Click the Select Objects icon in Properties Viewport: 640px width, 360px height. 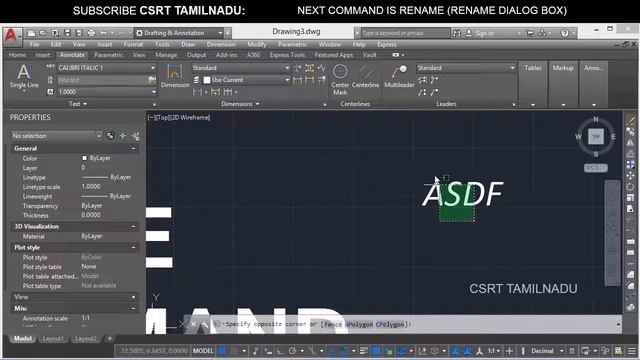coord(123,136)
